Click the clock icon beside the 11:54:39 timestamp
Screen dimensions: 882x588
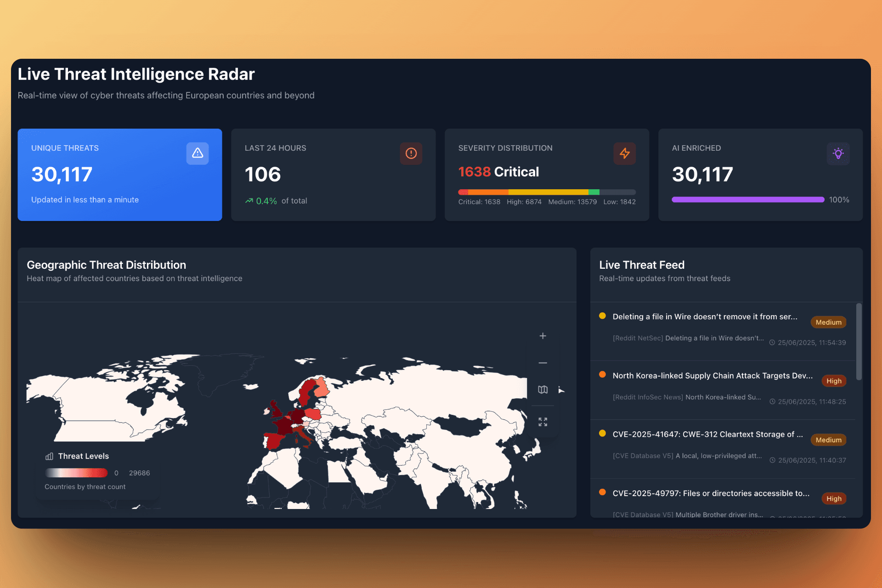click(x=773, y=343)
